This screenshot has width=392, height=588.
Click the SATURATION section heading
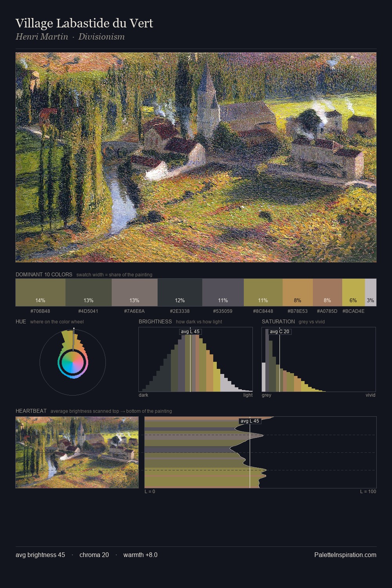click(278, 321)
